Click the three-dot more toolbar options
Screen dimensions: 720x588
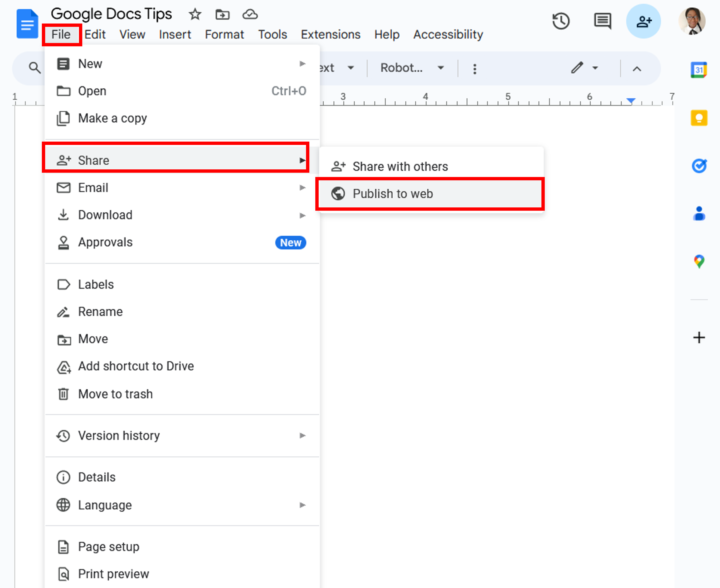coord(475,69)
